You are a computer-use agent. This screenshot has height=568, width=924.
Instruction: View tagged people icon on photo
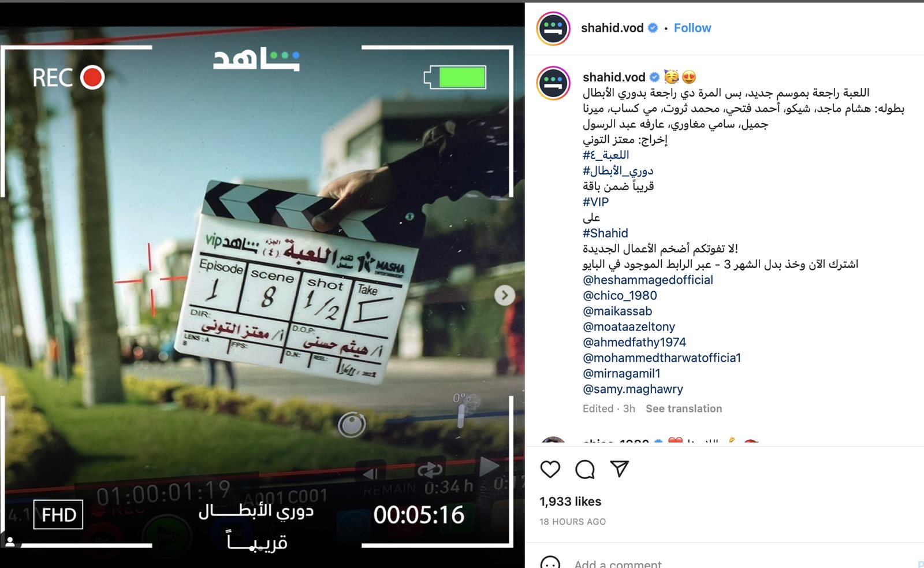(x=10, y=541)
